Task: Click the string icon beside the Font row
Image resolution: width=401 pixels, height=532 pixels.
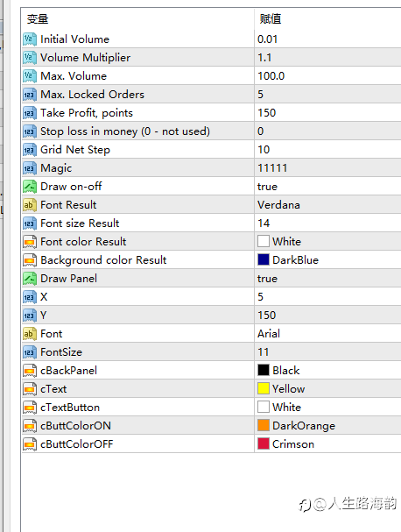Action: (x=30, y=334)
